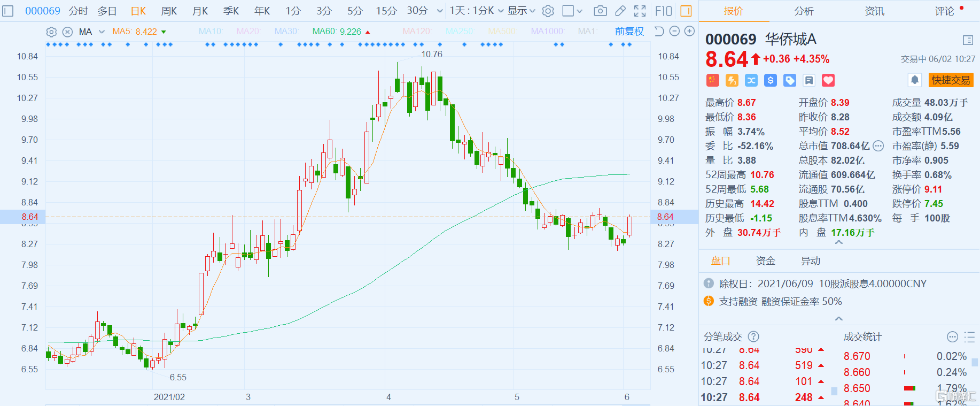This screenshot has height=406, width=980.
Task: Select the 15分 minute chart
Action: pyautogui.click(x=386, y=11)
